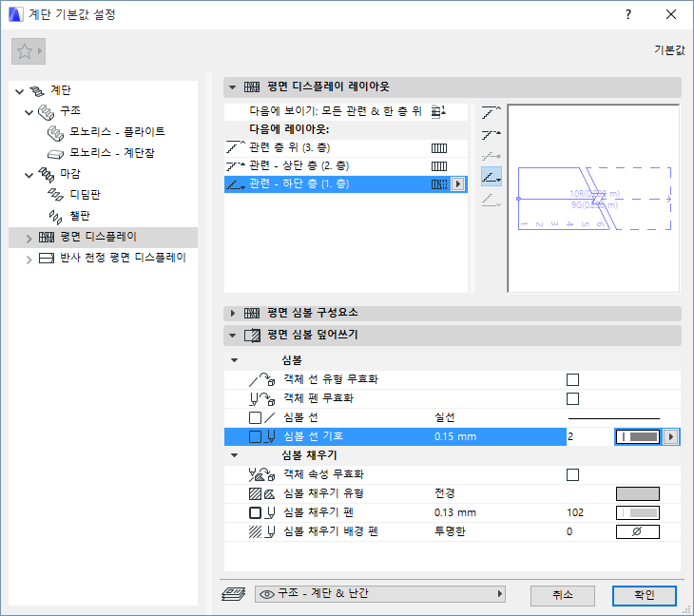694x616 pixels.
Task: Expand the 평면 심볼 구성요소 panel
Action: [x=232, y=314]
